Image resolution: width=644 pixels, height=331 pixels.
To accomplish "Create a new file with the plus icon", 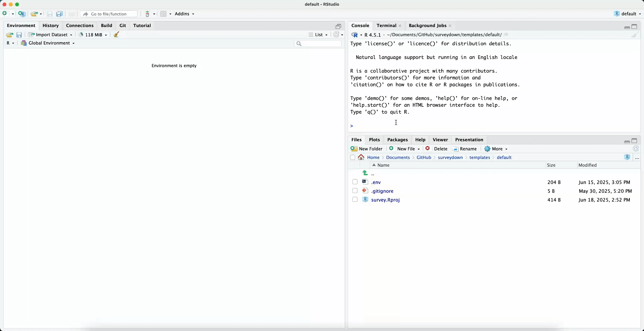I will [5, 14].
